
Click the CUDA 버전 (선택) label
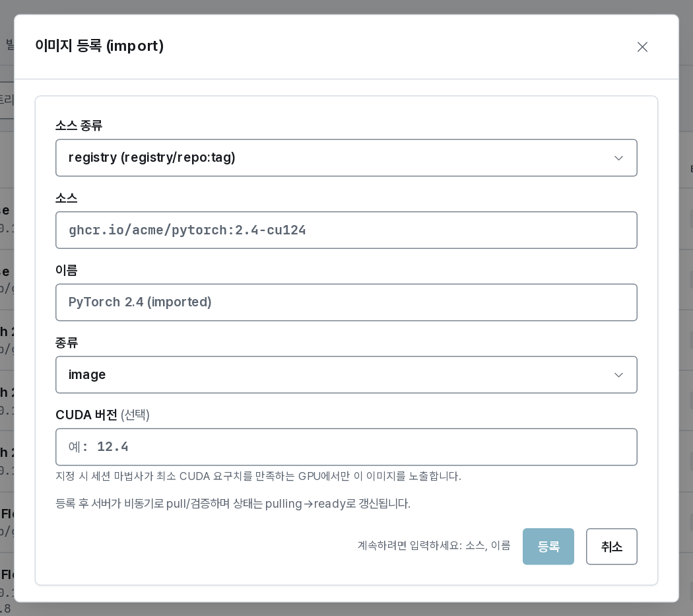[x=102, y=415]
